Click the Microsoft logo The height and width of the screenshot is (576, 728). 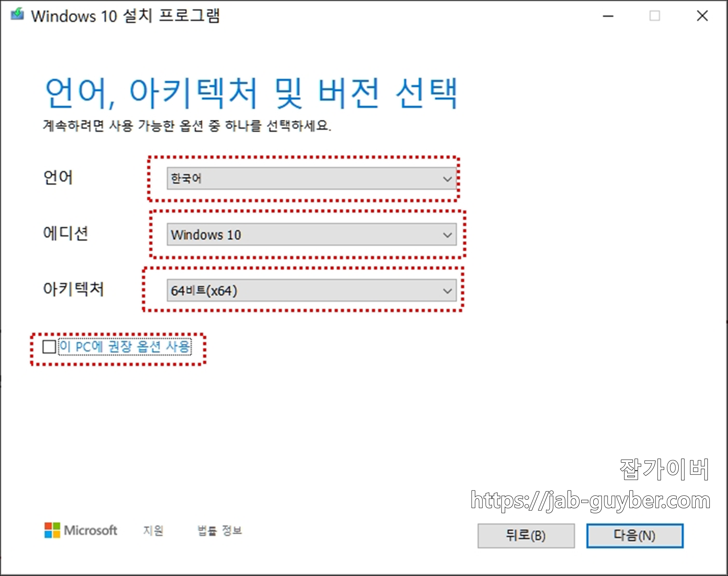pos(80,530)
